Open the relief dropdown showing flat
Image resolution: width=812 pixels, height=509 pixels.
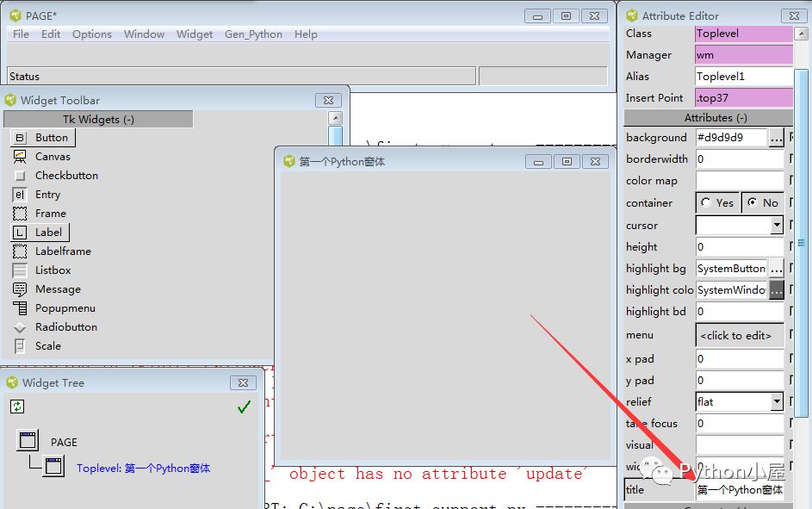coord(774,401)
